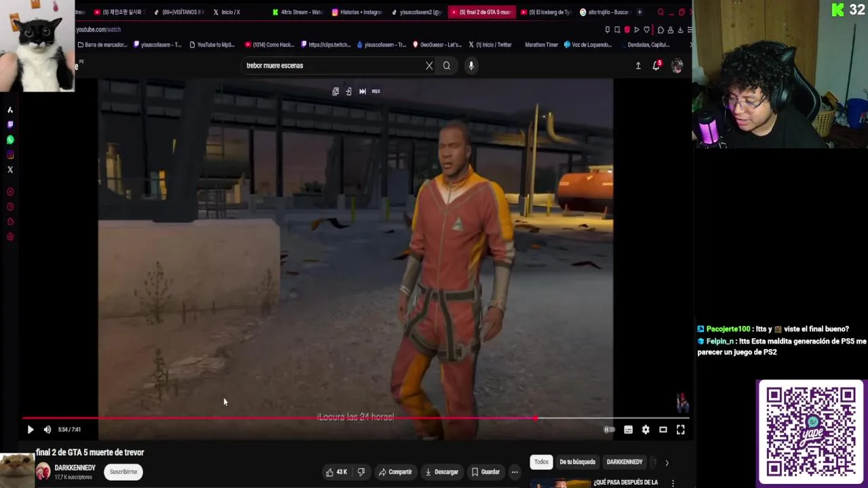The width and height of the screenshot is (868, 488).
Task: Open the notifications bell
Action: coord(656,65)
